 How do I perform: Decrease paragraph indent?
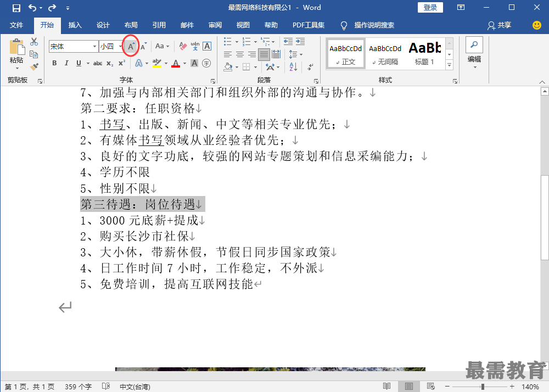coord(288,42)
